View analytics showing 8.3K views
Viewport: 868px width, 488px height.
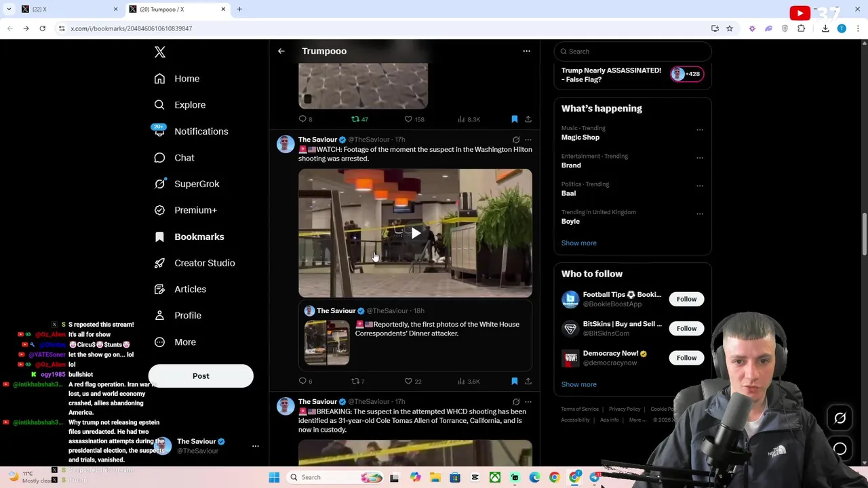[x=469, y=119]
